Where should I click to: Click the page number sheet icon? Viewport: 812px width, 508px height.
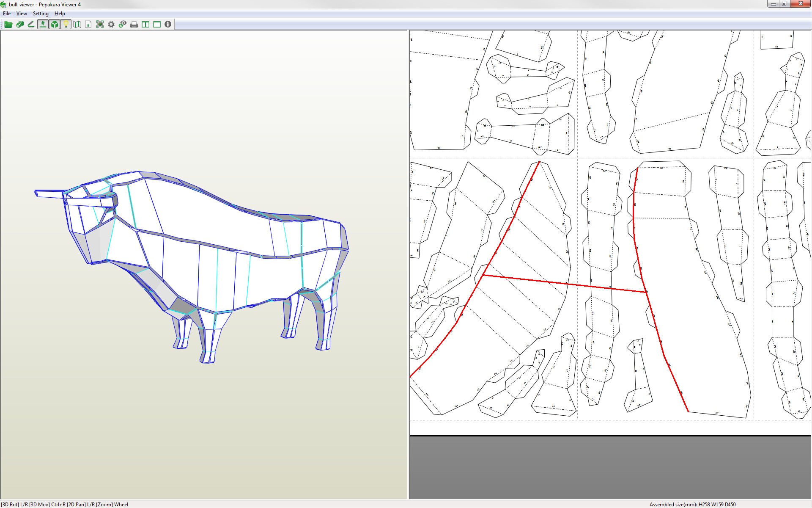tap(88, 25)
